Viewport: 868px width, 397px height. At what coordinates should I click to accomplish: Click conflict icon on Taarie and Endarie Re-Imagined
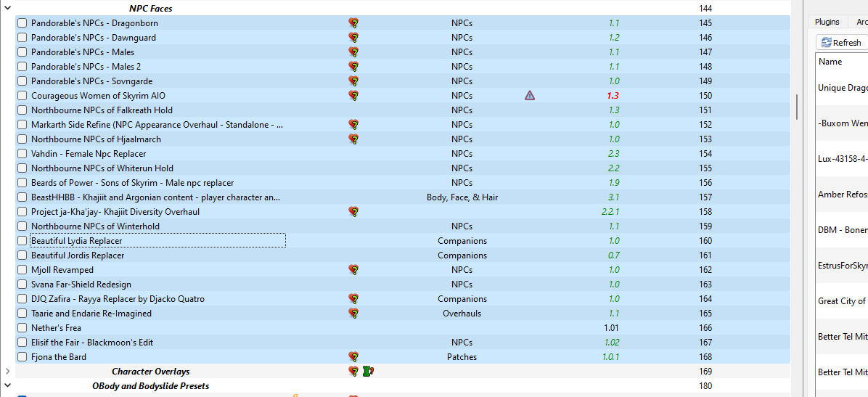353,313
